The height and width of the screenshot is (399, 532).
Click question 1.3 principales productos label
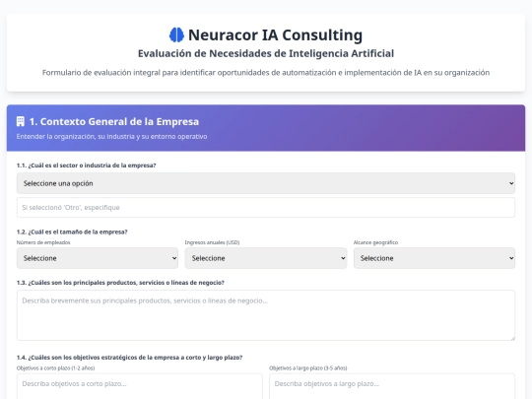click(120, 283)
